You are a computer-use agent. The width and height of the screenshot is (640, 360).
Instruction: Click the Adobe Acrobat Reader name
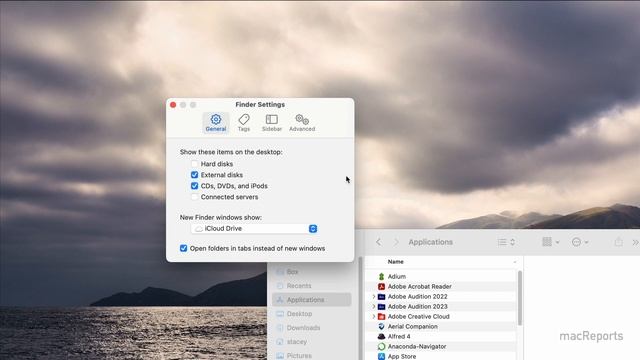(420, 287)
